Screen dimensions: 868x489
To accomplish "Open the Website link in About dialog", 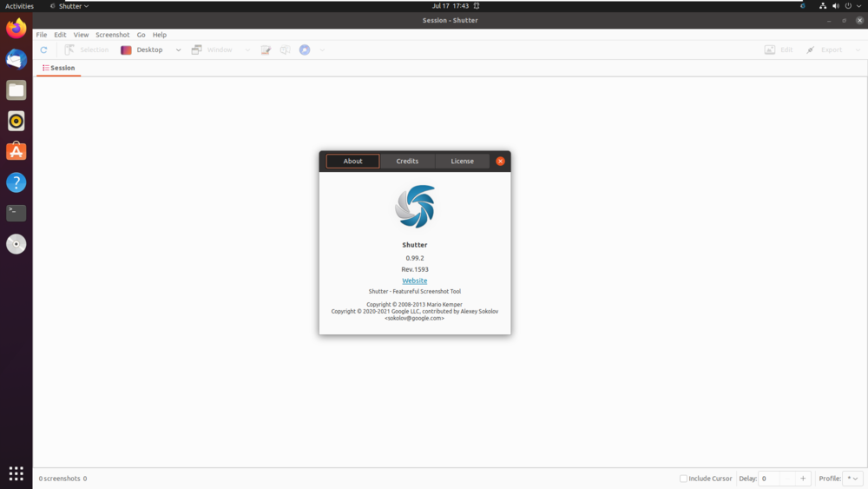I will (415, 281).
